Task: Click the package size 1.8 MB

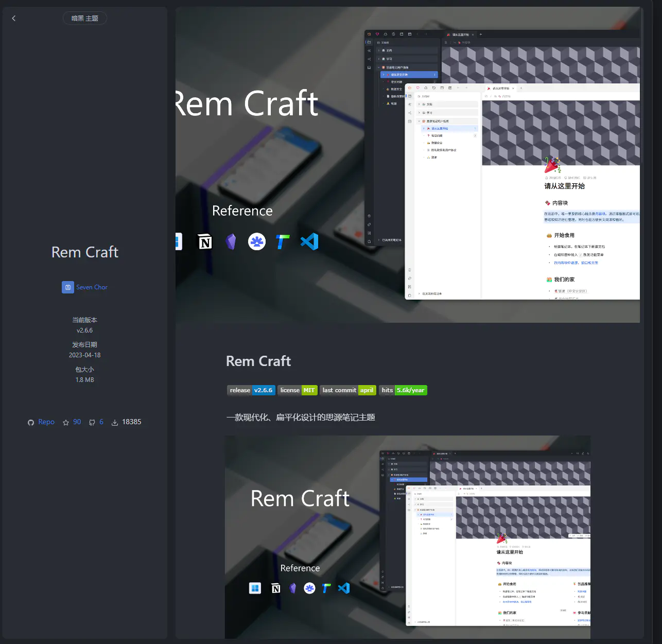Action: tap(85, 380)
